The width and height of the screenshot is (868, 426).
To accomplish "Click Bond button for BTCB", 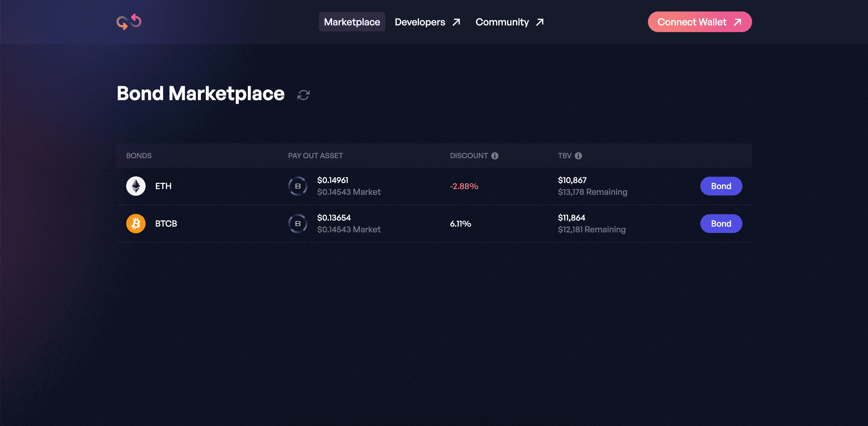I will 721,224.
